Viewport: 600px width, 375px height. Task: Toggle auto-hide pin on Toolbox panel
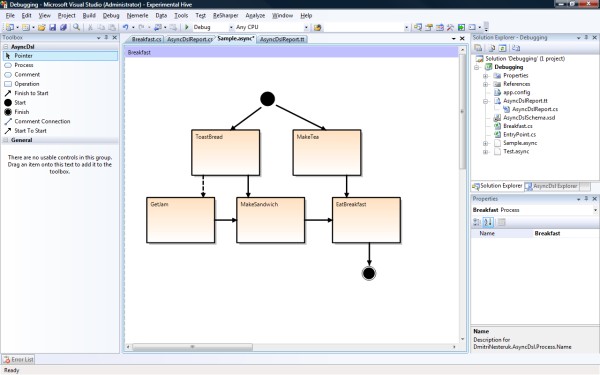coord(106,38)
